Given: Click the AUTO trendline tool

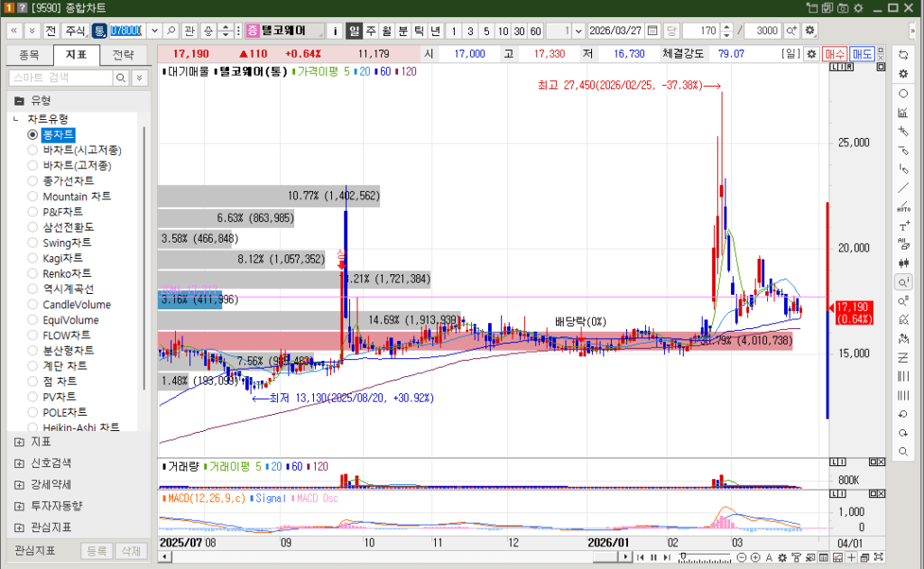Looking at the screenshot, I should click(903, 206).
